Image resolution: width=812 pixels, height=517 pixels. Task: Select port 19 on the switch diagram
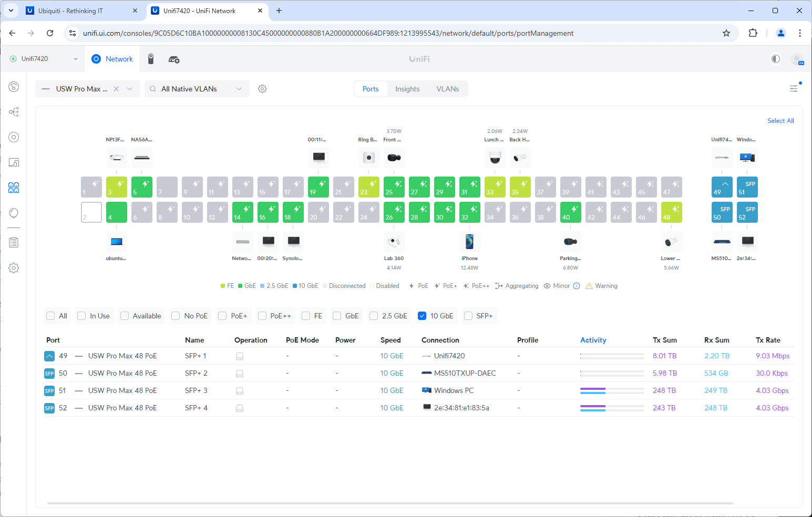(x=318, y=187)
